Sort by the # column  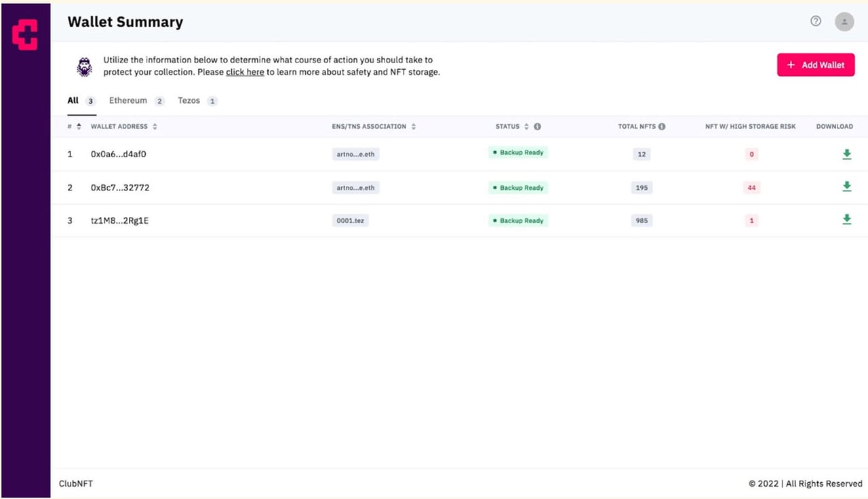click(79, 127)
